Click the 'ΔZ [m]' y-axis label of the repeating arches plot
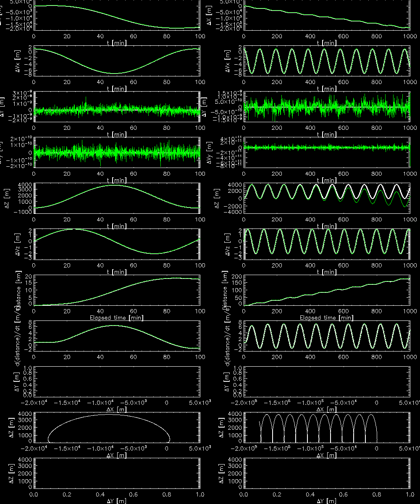This screenshot has width=420, height=504. click(222, 428)
